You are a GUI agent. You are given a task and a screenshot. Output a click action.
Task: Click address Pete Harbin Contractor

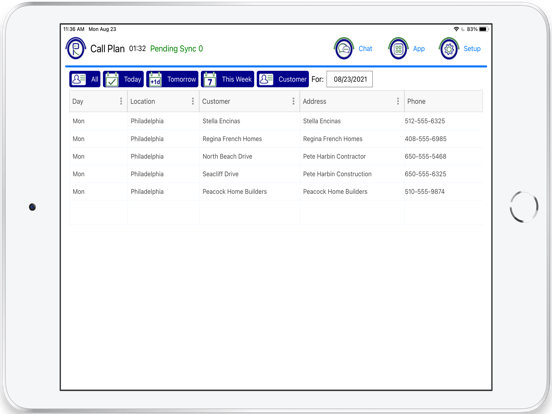(x=334, y=156)
